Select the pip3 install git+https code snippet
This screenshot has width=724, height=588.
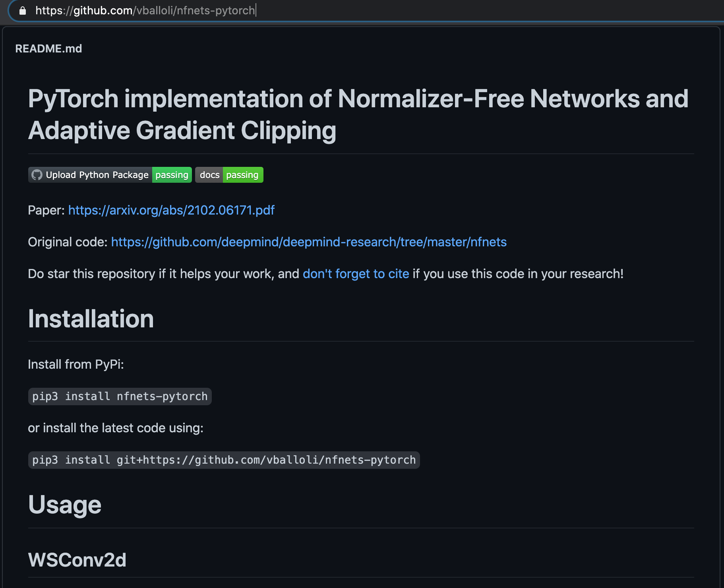(x=224, y=460)
